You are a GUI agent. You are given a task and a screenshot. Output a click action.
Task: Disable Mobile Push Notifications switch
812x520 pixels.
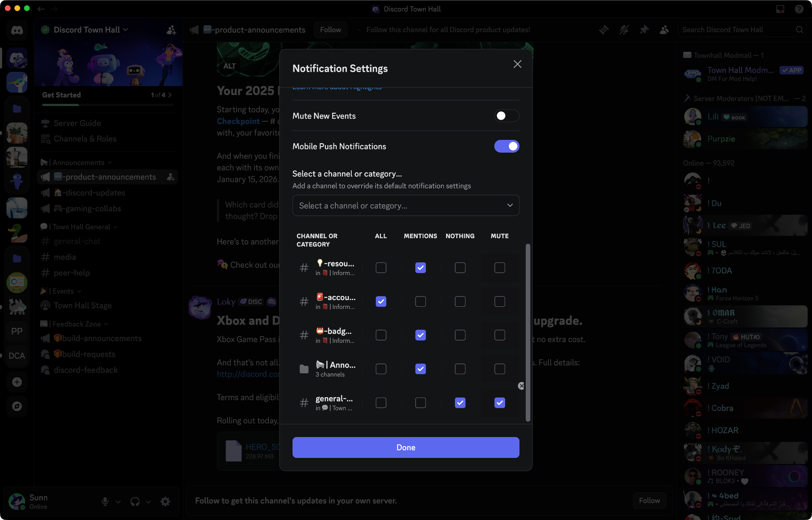pos(507,146)
